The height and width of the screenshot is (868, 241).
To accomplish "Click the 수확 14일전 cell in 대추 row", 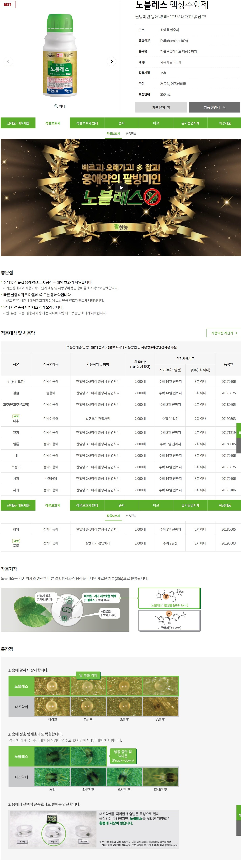I will click(x=170, y=419).
